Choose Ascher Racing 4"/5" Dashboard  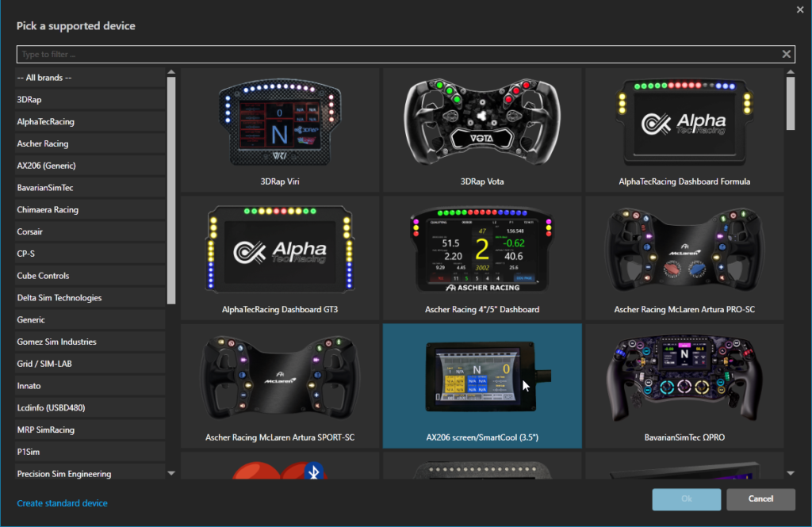pyautogui.click(x=482, y=257)
